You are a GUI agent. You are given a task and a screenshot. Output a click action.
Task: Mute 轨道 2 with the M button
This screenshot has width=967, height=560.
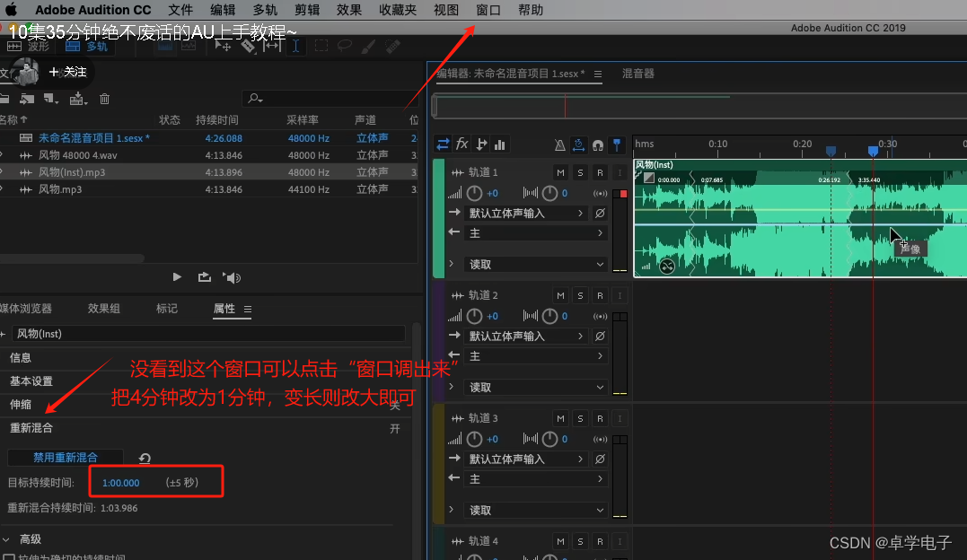coord(560,295)
